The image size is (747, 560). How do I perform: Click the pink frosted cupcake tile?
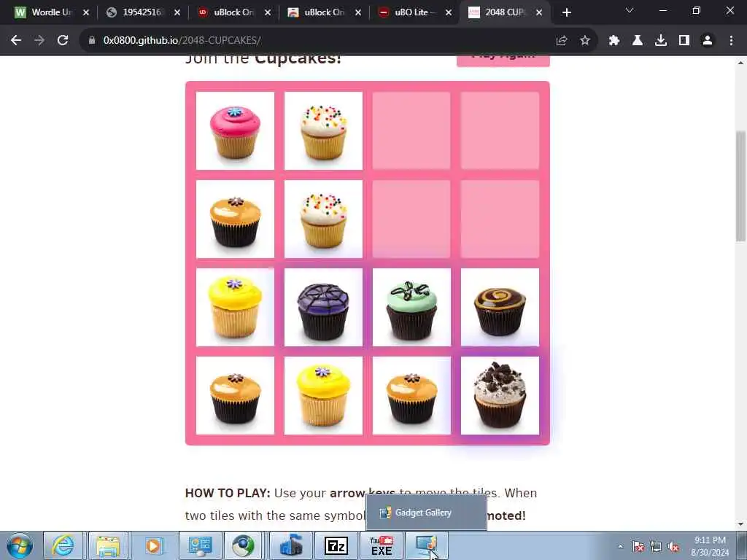236,131
